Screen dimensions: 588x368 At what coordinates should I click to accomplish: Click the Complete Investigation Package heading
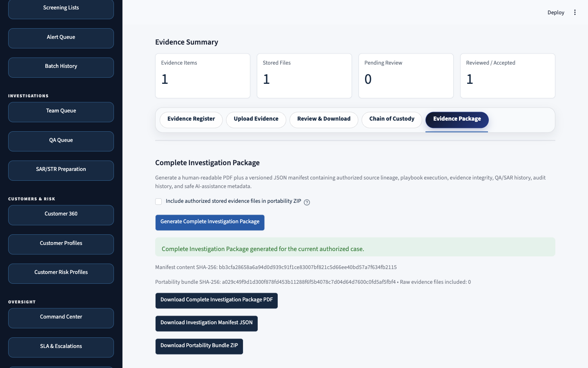[x=207, y=163]
